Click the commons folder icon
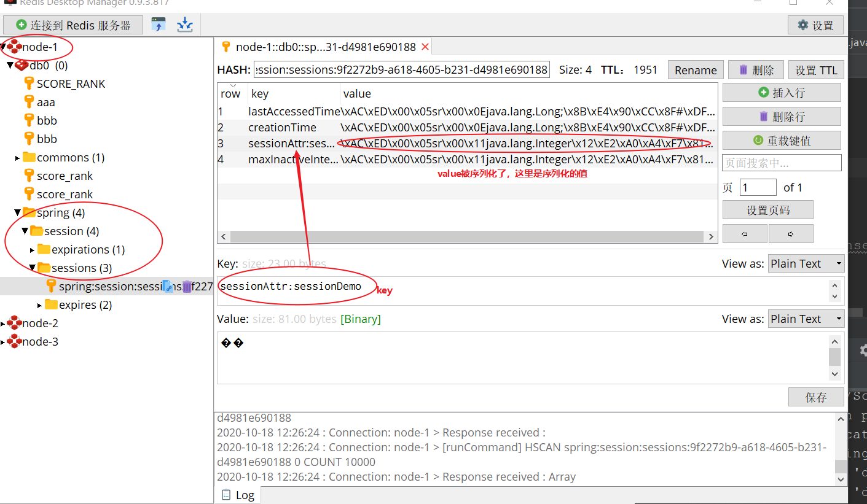Viewport: 867px width, 504px height. (x=29, y=157)
